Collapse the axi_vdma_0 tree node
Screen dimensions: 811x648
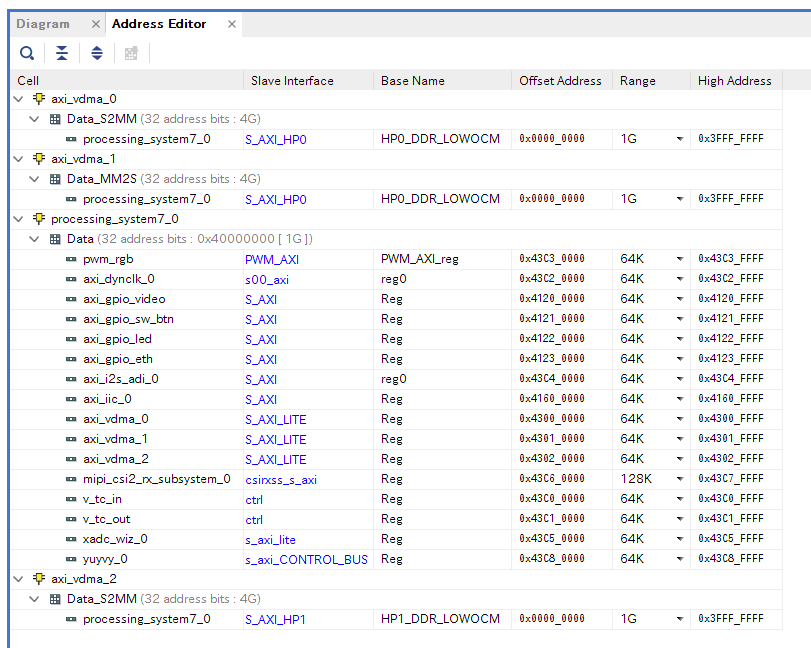coord(19,99)
